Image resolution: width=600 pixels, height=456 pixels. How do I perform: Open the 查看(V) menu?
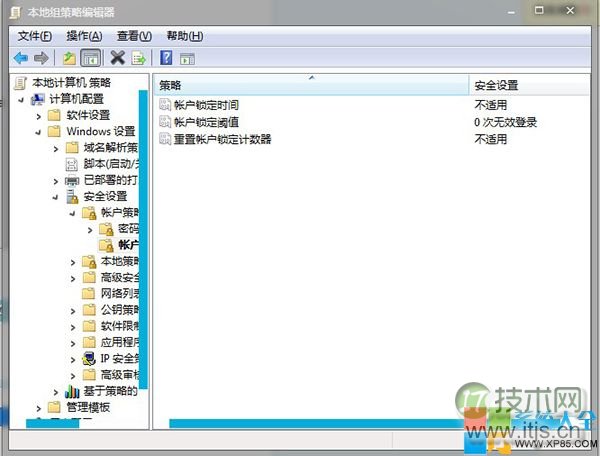pyautogui.click(x=134, y=36)
